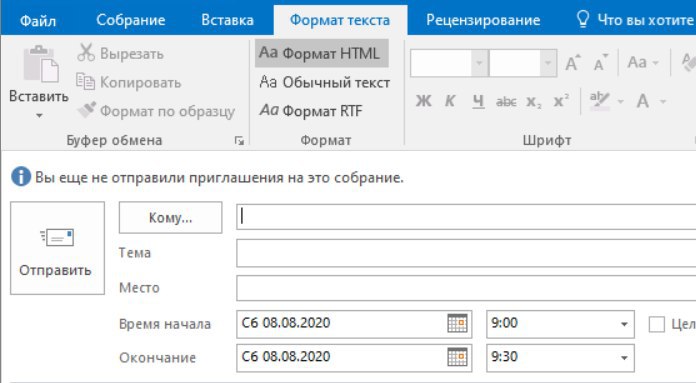Toggle strikethrough abc formatting
Screen dimensions: 696x383
pyautogui.click(x=506, y=102)
